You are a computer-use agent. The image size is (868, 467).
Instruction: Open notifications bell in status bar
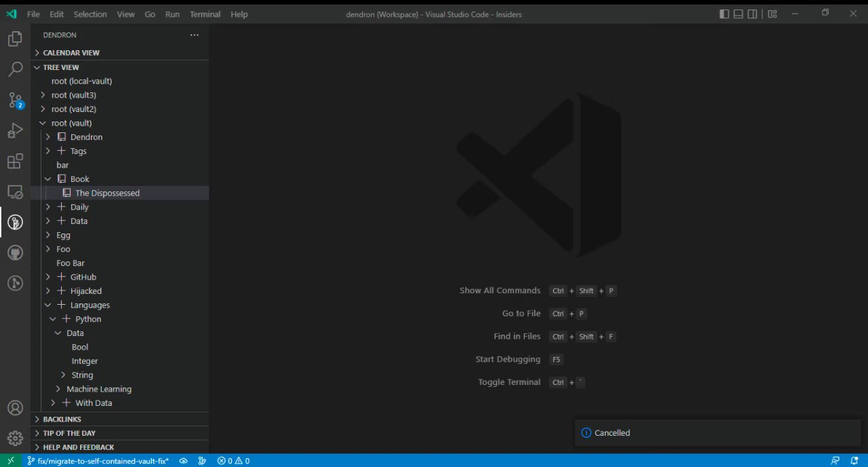pyautogui.click(x=854, y=461)
